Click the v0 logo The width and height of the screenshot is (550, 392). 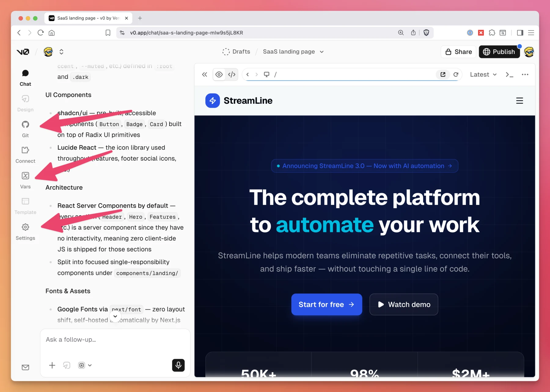tap(23, 52)
